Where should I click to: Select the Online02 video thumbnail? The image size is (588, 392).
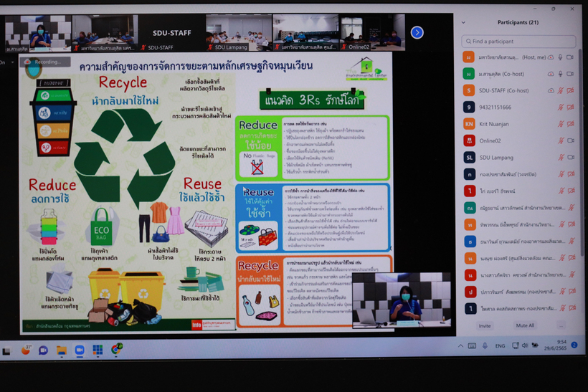pos(372,32)
